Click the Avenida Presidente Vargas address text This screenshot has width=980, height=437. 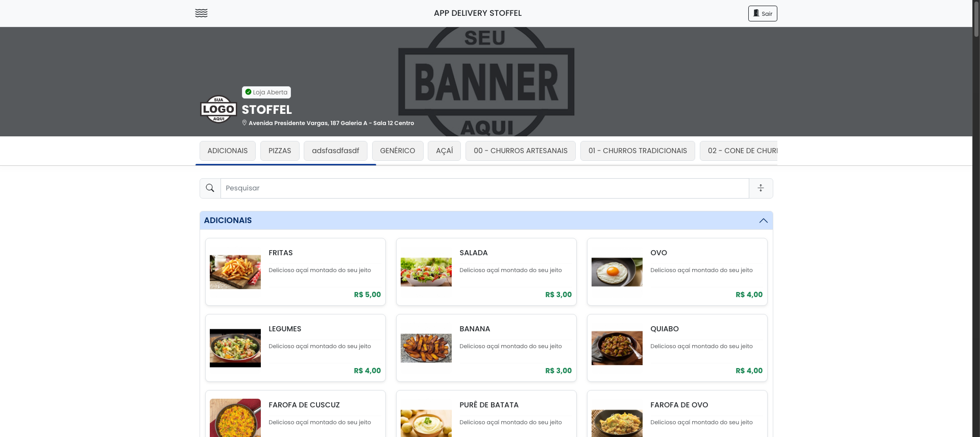[x=331, y=123]
